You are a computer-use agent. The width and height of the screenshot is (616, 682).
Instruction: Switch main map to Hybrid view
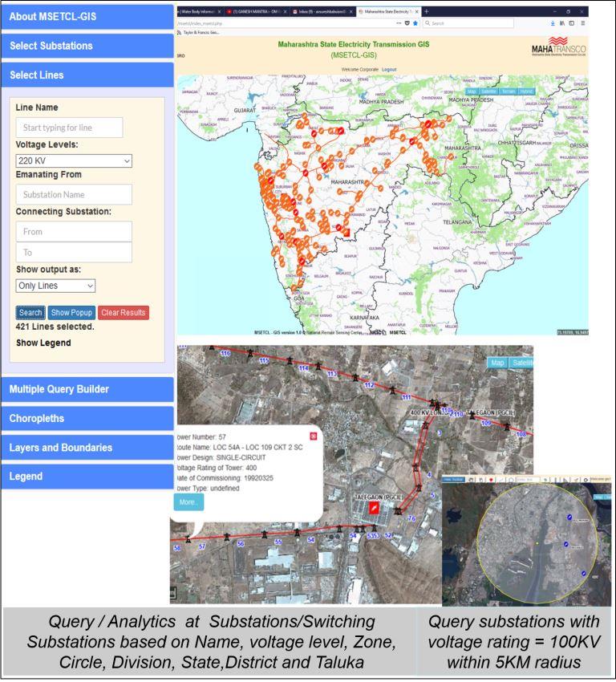coord(526,91)
